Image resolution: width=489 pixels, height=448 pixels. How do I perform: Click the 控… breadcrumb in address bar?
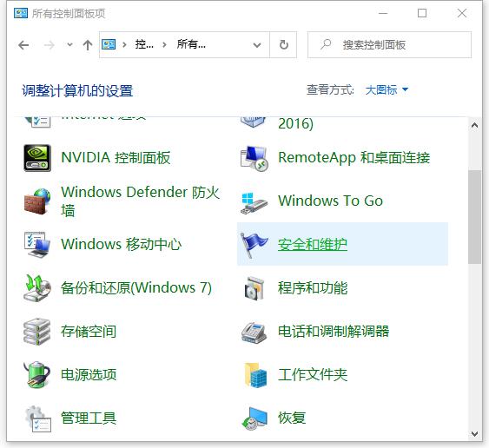tap(144, 44)
